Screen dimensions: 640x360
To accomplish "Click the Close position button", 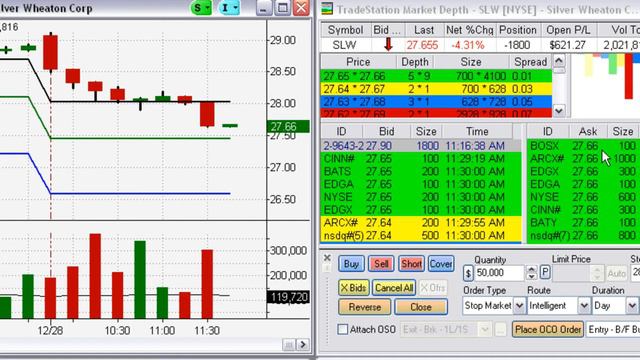I will coord(421,307).
